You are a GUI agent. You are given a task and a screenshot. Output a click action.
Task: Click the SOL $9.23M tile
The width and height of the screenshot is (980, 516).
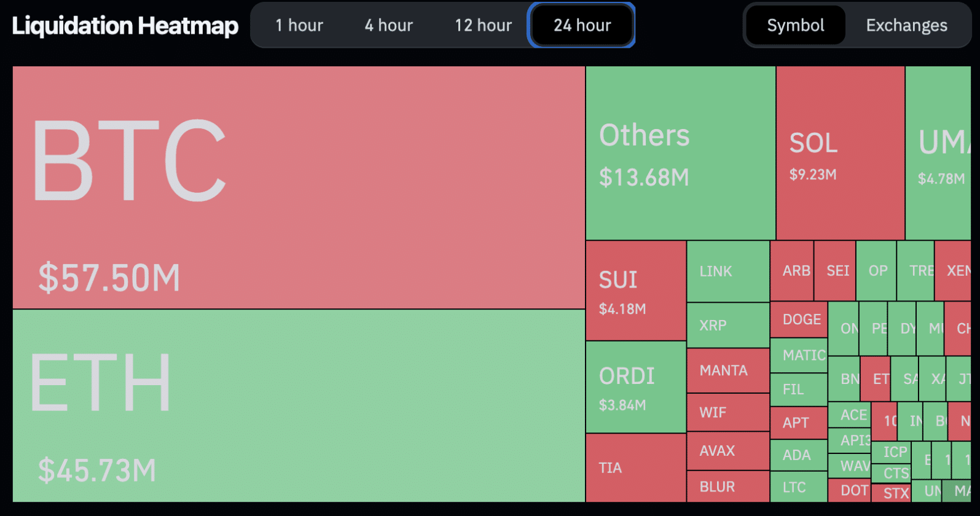(840, 153)
